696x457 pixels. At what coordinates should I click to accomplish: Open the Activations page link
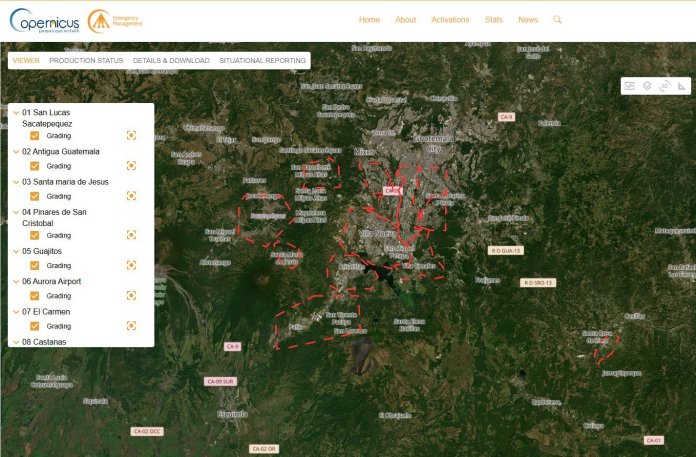point(450,20)
